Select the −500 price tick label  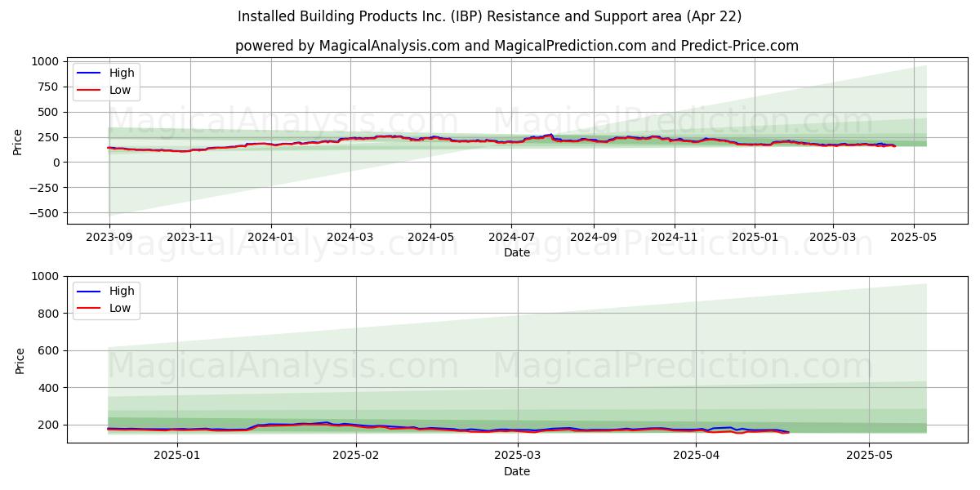click(45, 213)
